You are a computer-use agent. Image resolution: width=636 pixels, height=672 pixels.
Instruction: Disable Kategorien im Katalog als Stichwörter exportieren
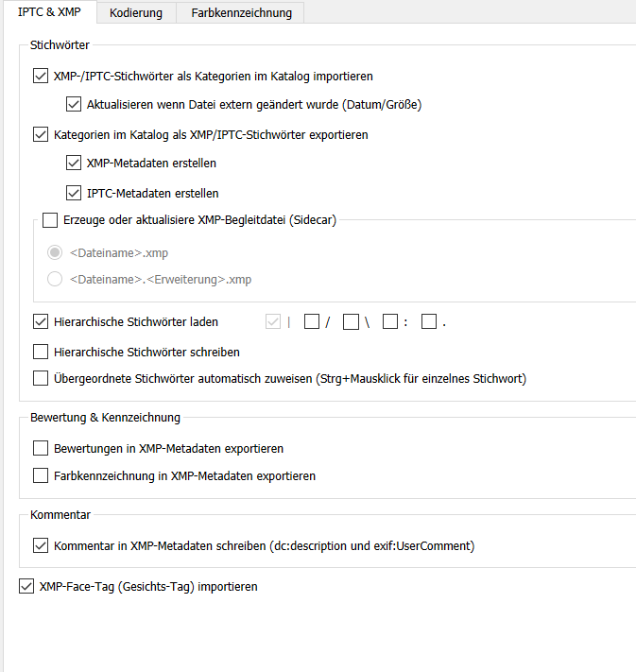coord(40,134)
